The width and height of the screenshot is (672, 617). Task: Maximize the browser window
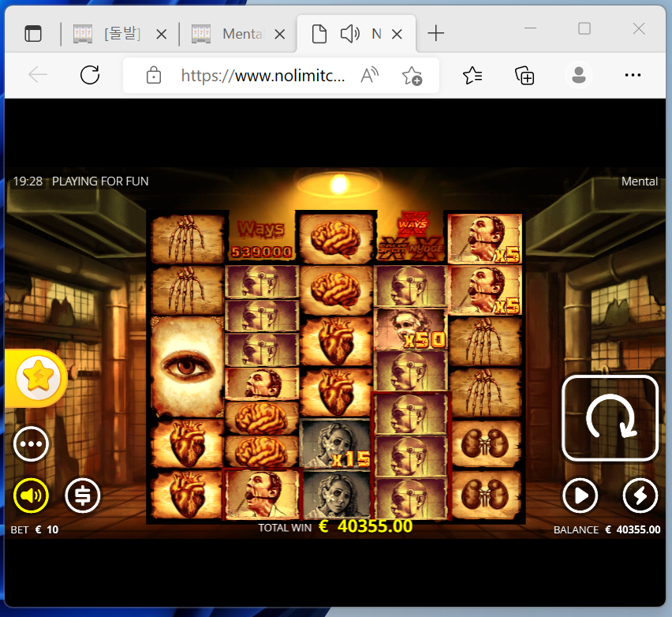click(584, 28)
